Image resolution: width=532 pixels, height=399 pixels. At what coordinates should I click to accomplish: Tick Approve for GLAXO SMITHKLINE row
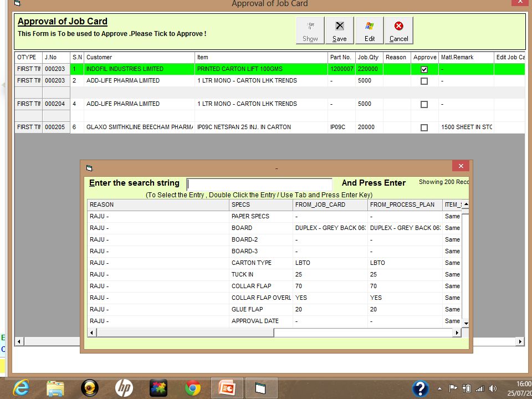coord(424,127)
